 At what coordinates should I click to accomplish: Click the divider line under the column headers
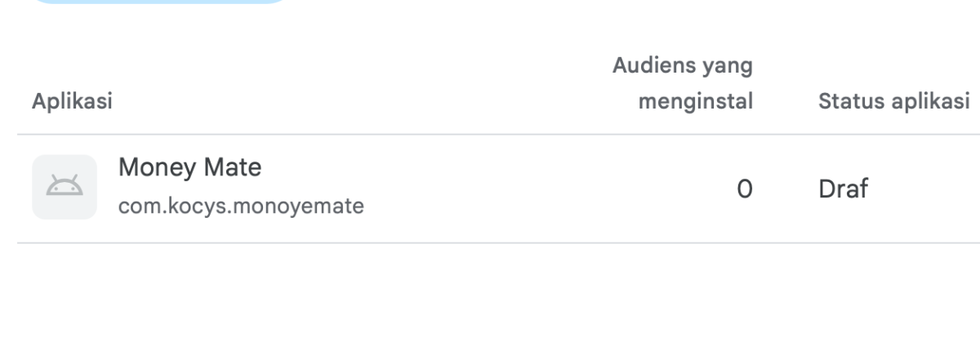(498, 135)
